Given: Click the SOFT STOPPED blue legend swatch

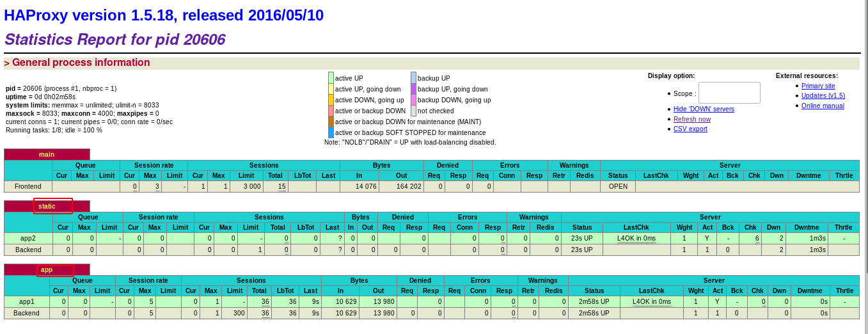Looking at the screenshot, I should point(331,132).
